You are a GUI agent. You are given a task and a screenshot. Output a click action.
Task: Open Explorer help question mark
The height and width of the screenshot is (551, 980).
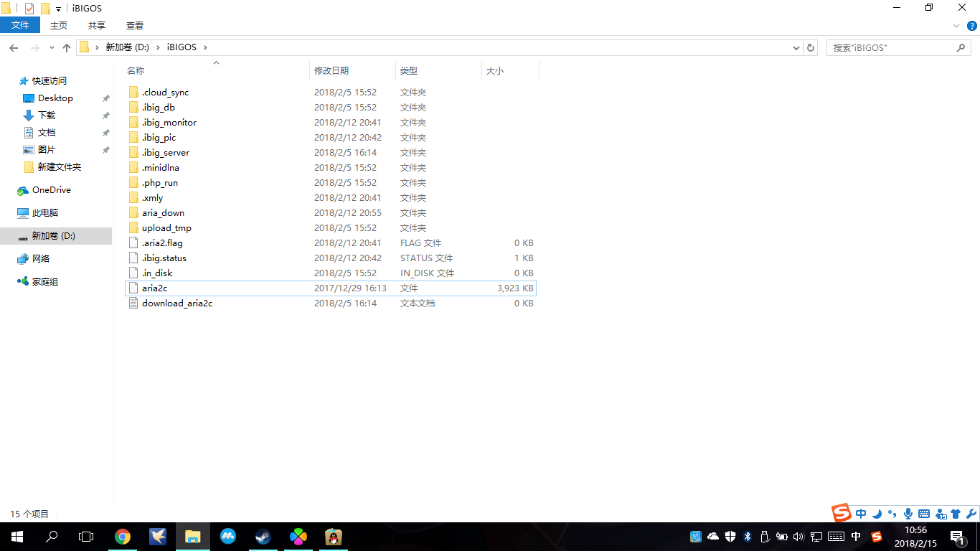click(971, 26)
